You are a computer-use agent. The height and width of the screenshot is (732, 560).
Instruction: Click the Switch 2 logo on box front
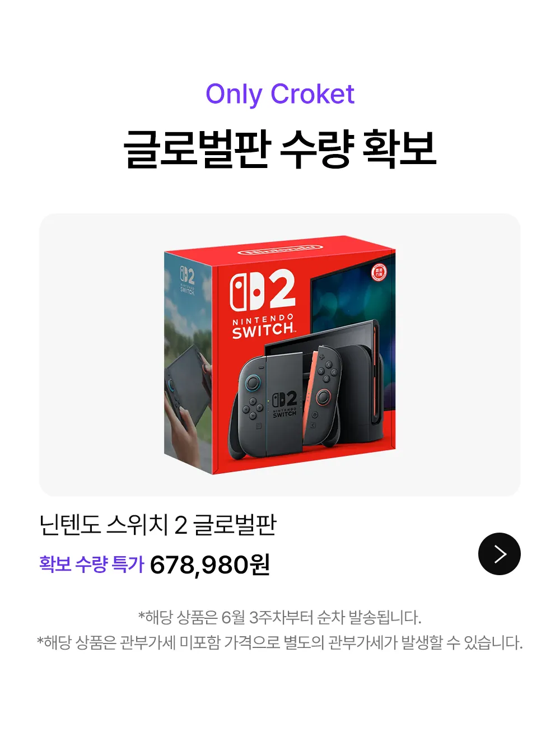(263, 291)
